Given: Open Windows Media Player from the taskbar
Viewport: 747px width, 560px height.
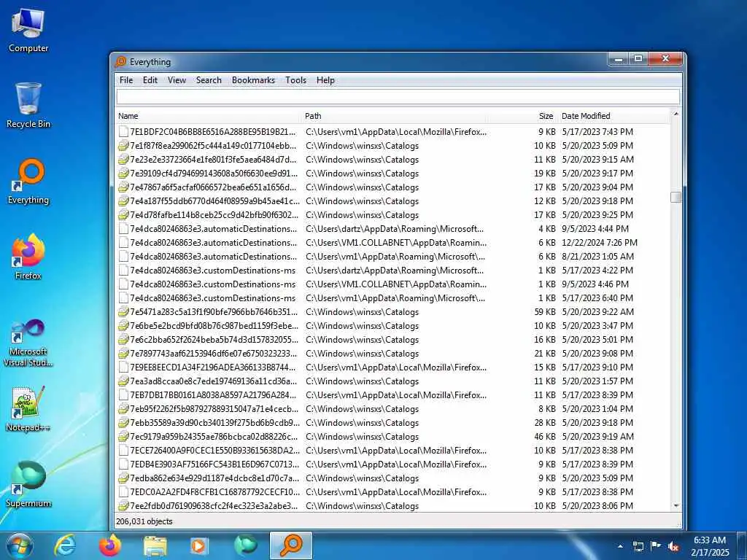Looking at the screenshot, I should coord(199,545).
